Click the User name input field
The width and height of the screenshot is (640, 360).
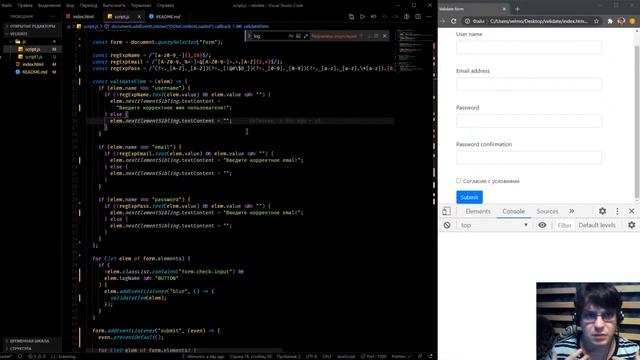pos(529,47)
